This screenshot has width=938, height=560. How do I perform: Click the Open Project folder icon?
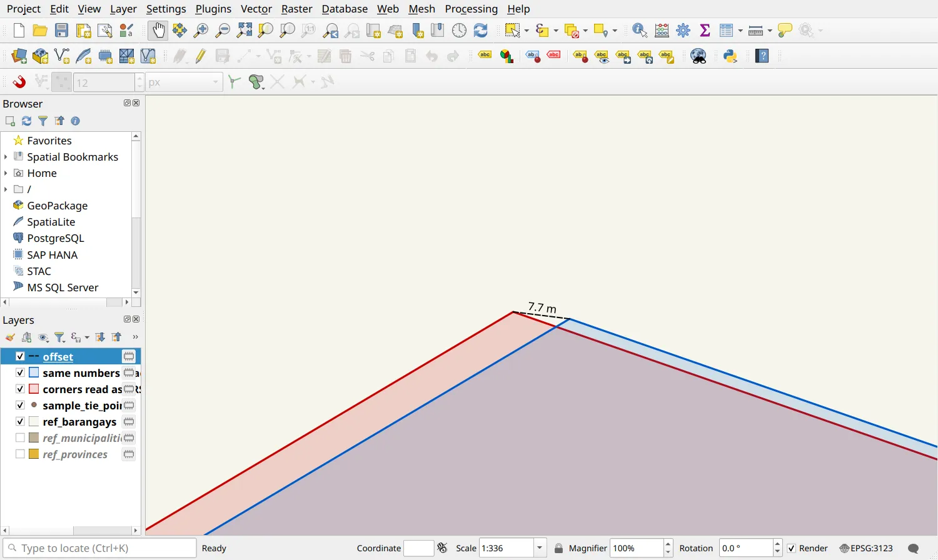click(40, 30)
